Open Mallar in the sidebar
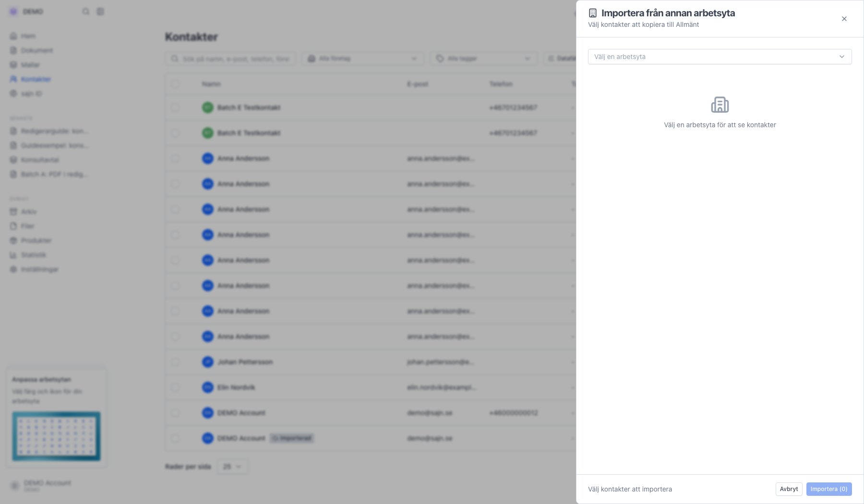 [x=25, y=65]
